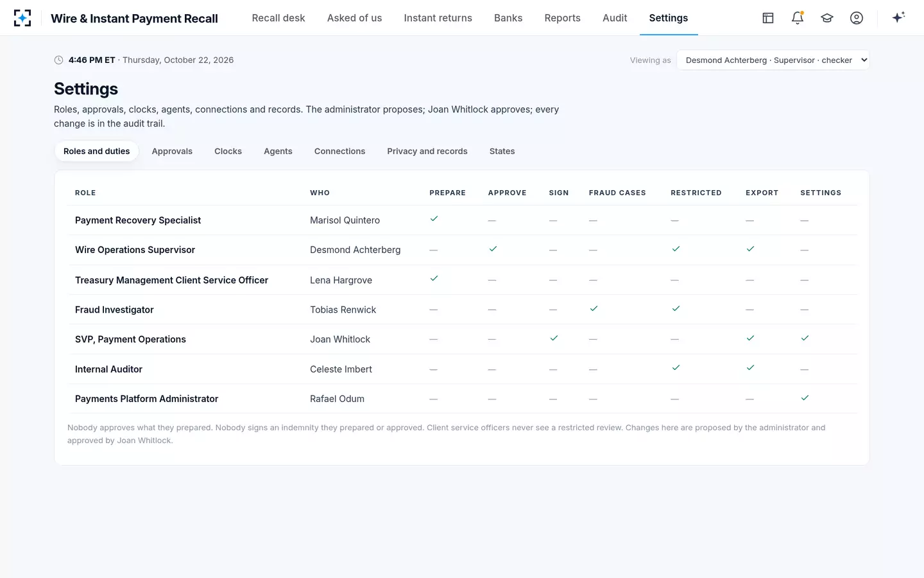
Task: Select the Fraud Investigator role name
Action: pyautogui.click(x=114, y=310)
